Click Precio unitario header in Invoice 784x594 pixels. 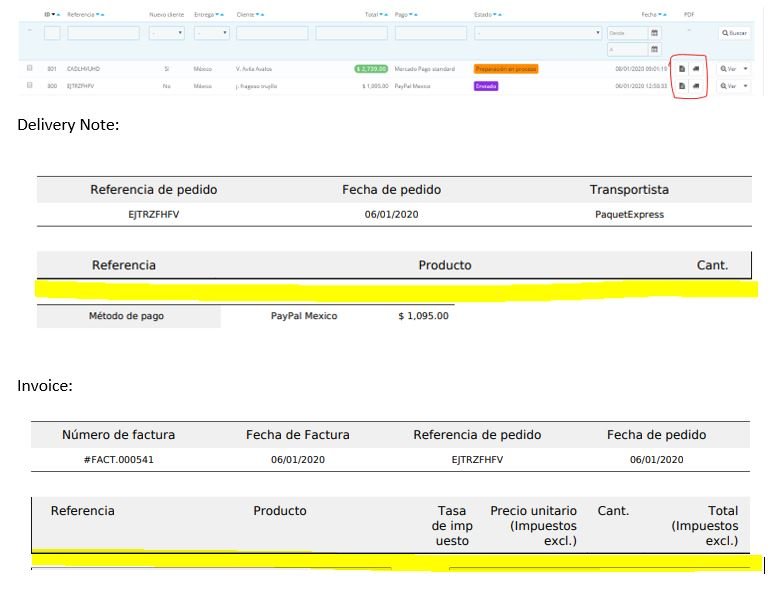(534, 526)
